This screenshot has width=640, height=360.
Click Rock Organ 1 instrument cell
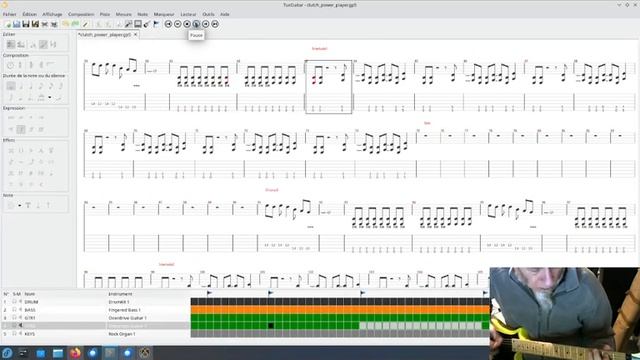(122, 333)
